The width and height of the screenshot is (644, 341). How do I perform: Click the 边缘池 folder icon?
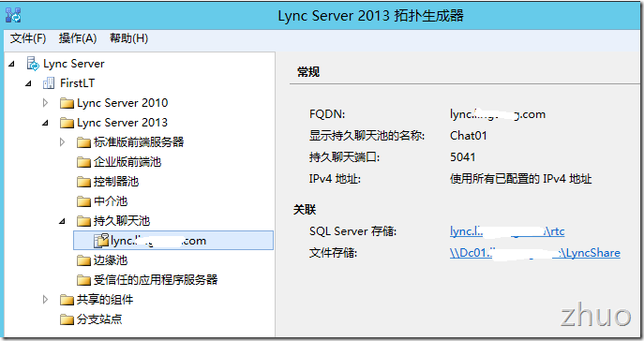pyautogui.click(x=83, y=260)
